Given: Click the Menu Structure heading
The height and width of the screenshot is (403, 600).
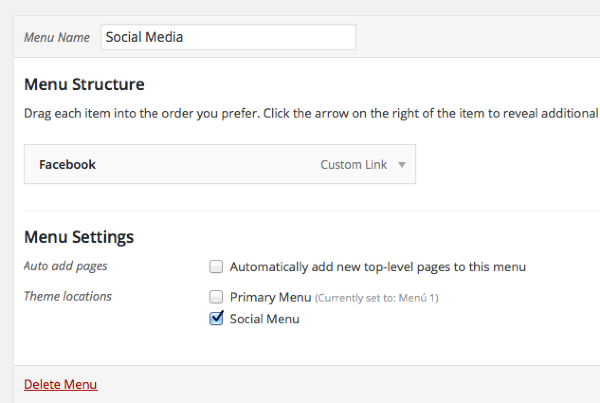Looking at the screenshot, I should (84, 85).
